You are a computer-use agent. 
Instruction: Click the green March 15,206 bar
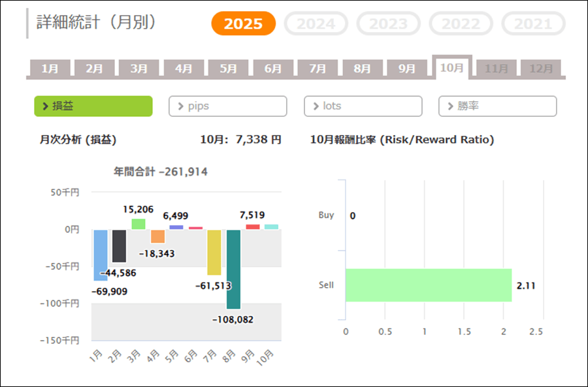coord(139,224)
